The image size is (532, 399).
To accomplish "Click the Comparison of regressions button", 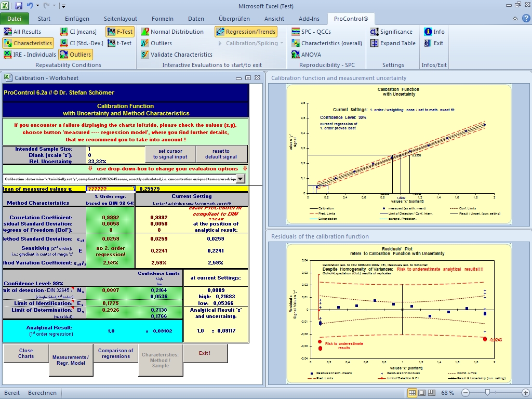I will click(116, 353).
